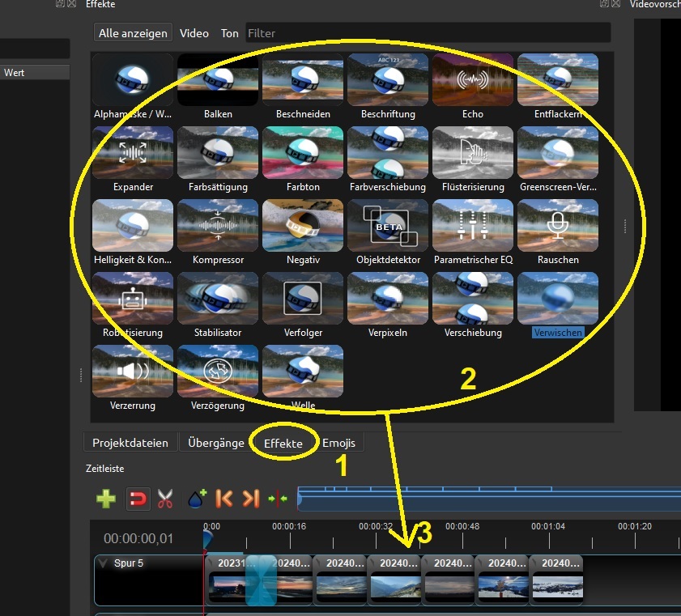
Task: Jump to the next marker
Action: click(251, 499)
